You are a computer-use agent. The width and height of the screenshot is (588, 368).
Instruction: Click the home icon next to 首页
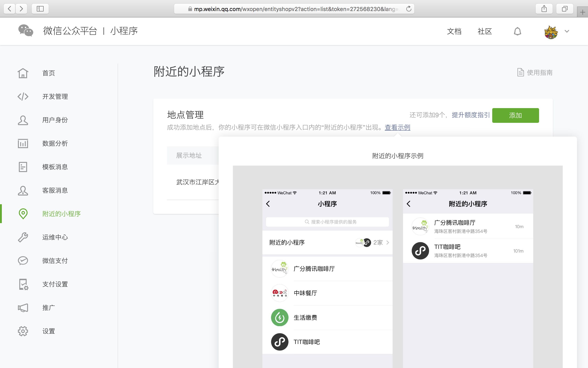(x=23, y=73)
